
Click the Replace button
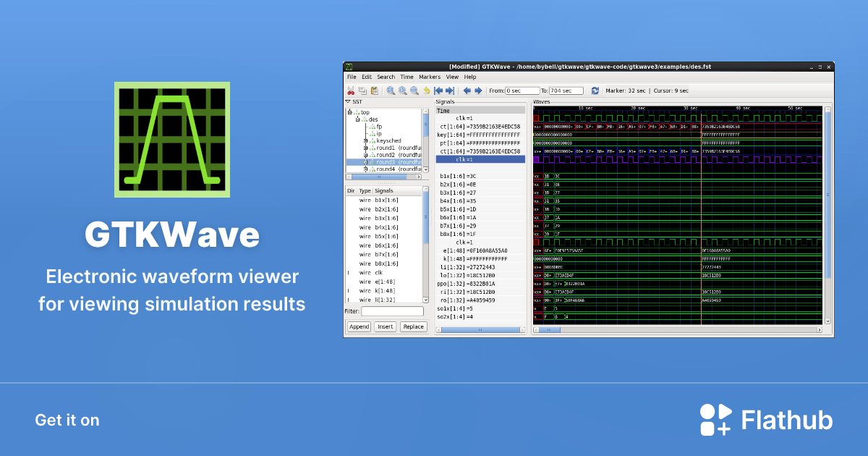[413, 326]
